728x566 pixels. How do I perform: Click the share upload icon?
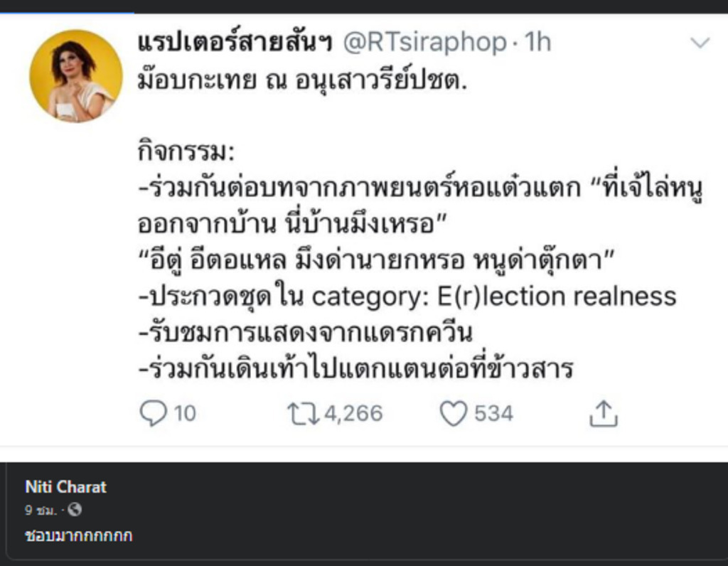pos(602,413)
